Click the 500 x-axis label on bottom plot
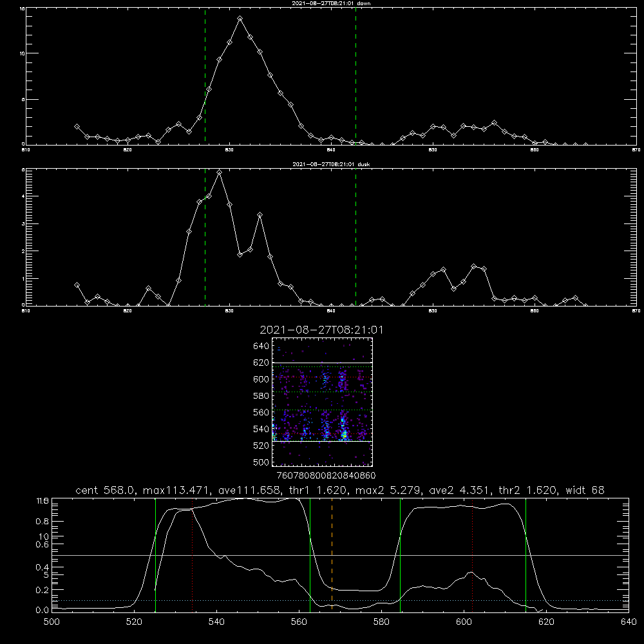Image resolution: width=644 pixels, height=644 pixels. (x=52, y=622)
